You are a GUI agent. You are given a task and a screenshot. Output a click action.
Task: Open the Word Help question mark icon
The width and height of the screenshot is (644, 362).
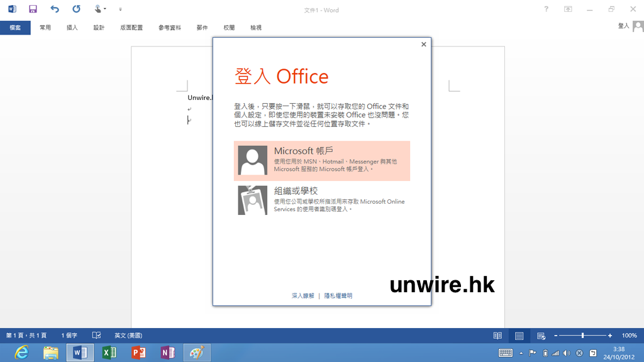(546, 9)
